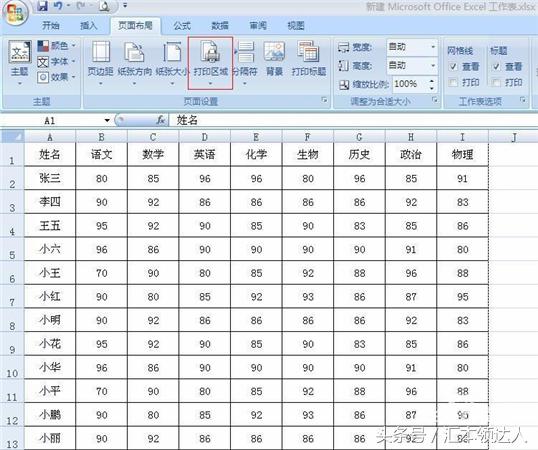538x450 pixels.
Task: Switch to the View (视图) tab
Action: 296,25
